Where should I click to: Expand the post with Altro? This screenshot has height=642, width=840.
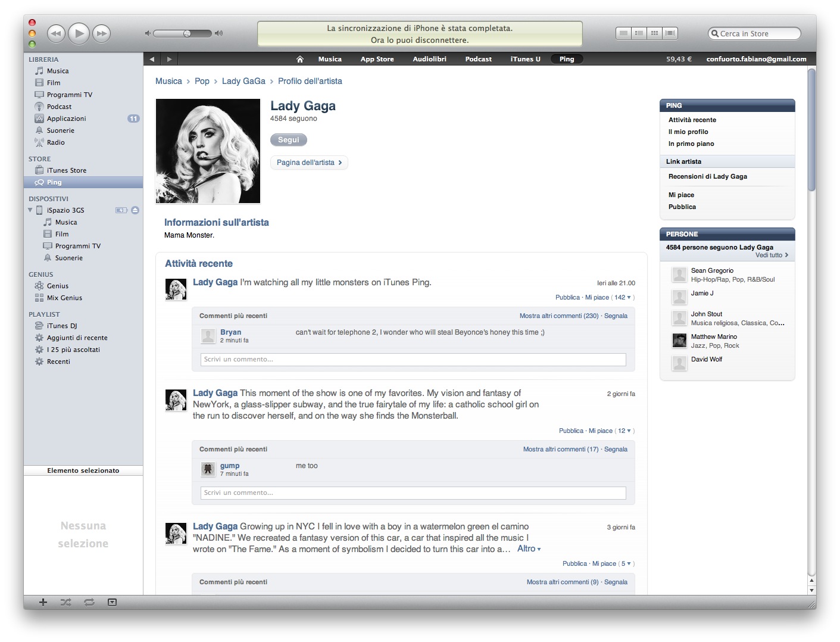[x=529, y=548]
